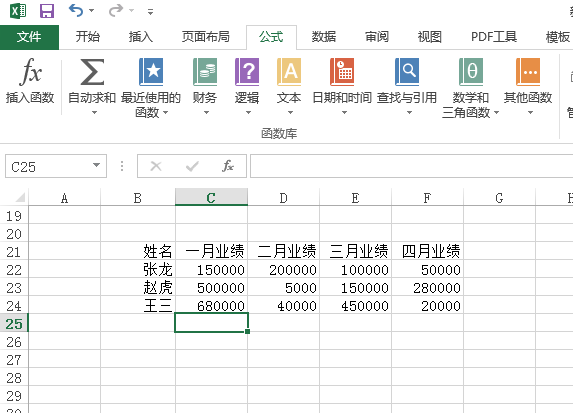Click the Redo arrow icon
This screenshot has height=413, width=573.
point(116,10)
